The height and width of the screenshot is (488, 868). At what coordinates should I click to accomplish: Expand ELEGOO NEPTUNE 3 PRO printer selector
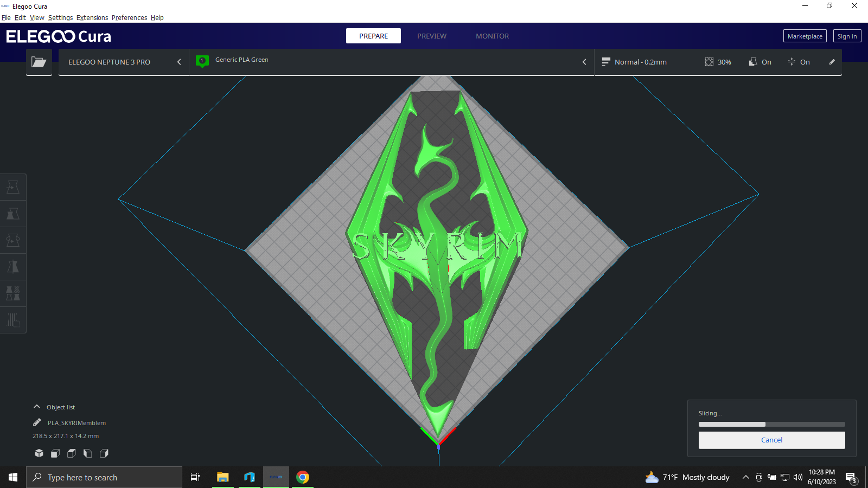pos(124,62)
